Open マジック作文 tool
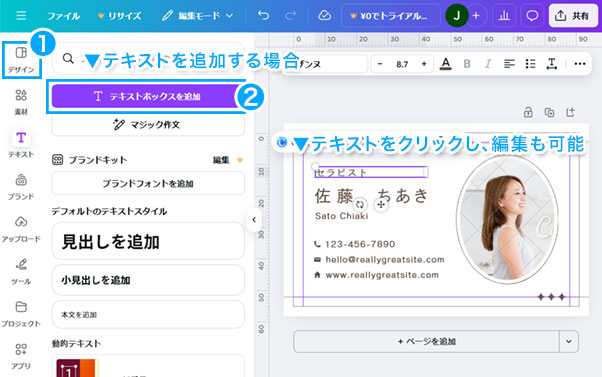Image resolution: width=602 pixels, height=377 pixels. point(148,125)
